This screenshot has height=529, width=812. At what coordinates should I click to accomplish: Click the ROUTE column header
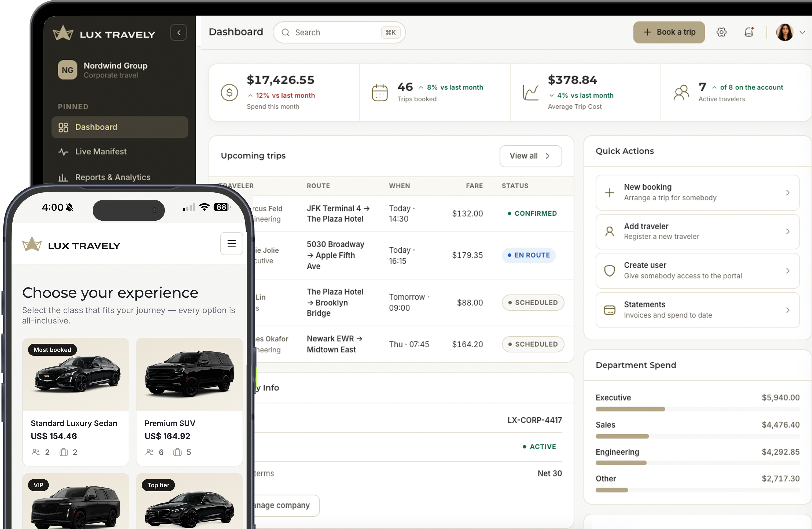(x=318, y=186)
